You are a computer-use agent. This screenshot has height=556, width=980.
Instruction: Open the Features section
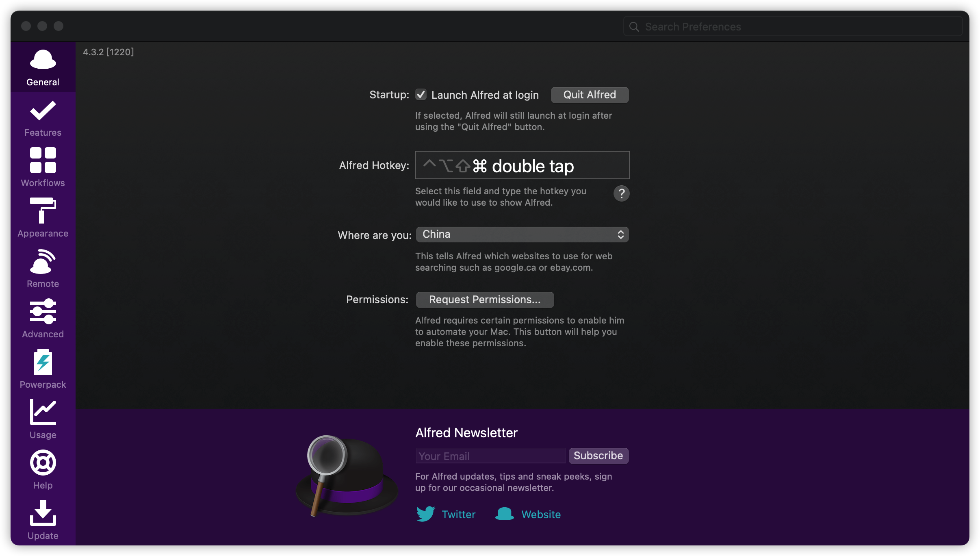pos(43,118)
